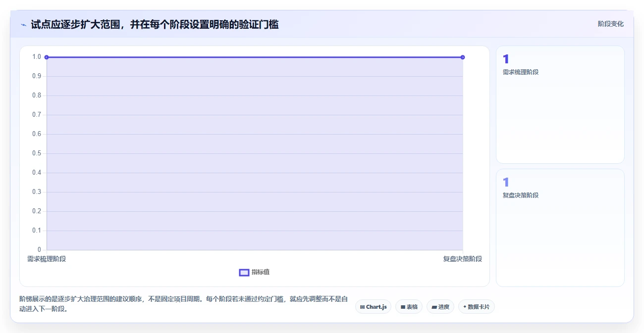Viewport: 644px width, 333px height.
Task: Toggle the 指标值 legend item
Action: tap(255, 272)
